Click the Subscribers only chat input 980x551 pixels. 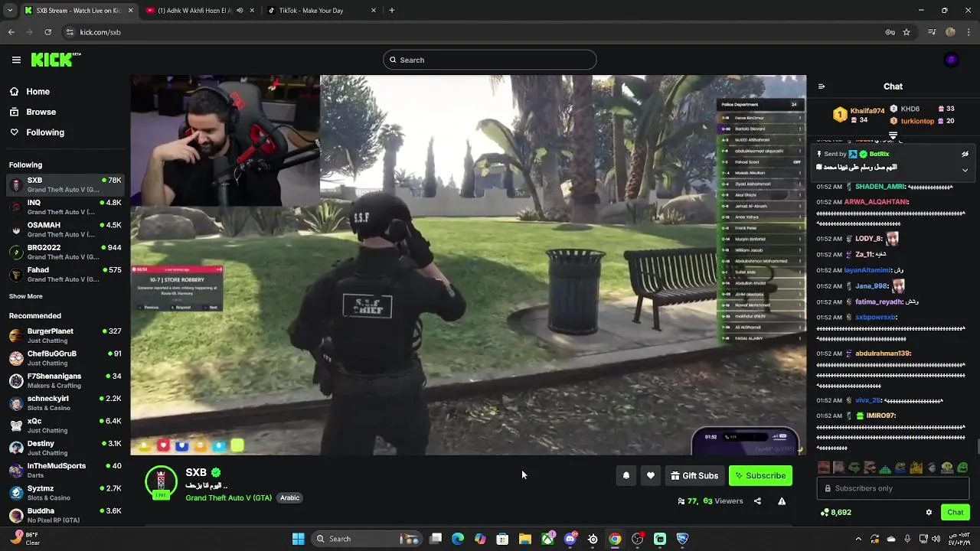(x=893, y=488)
